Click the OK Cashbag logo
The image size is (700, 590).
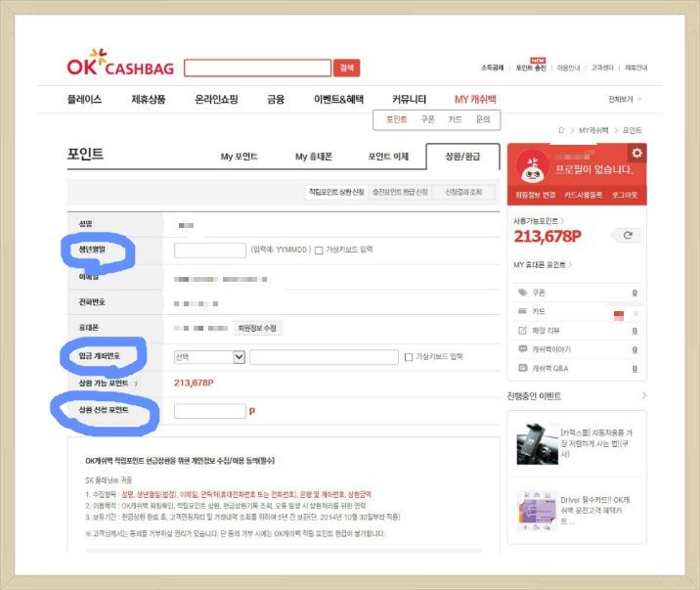click(x=120, y=63)
